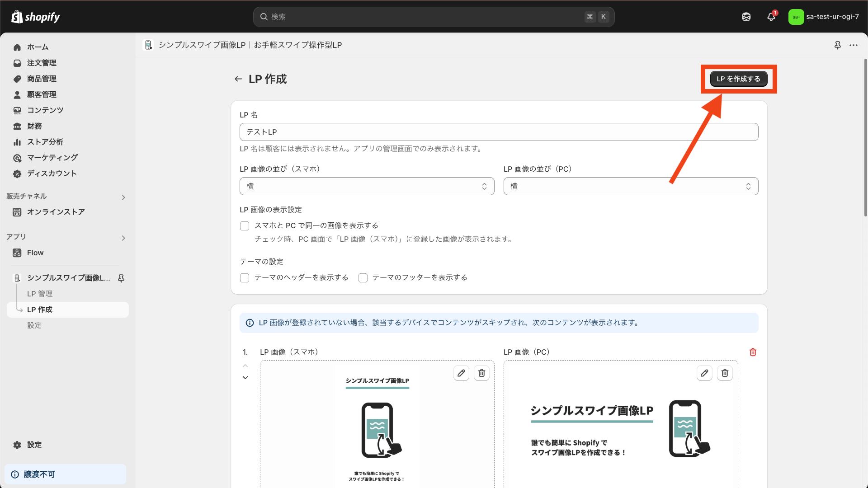Open LP 画像の並び（スマホ） dropdown
The width and height of the screenshot is (868, 488).
pos(367,186)
